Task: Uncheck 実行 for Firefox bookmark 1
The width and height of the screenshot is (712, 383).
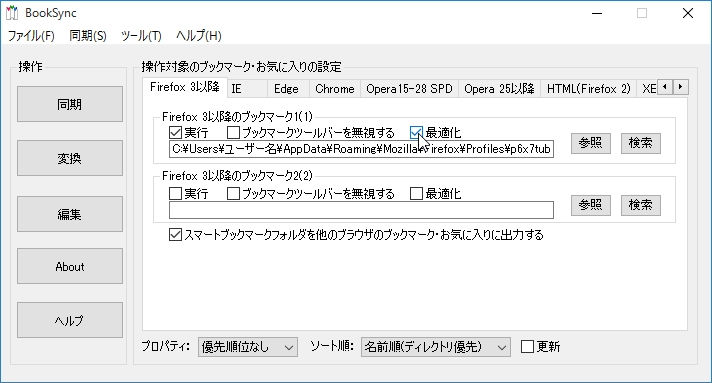Action: (175, 133)
